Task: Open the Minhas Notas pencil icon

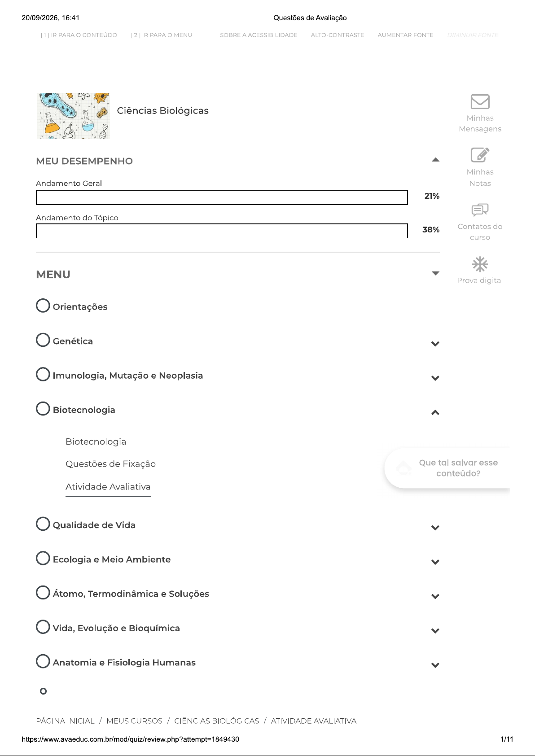Action: point(480,155)
